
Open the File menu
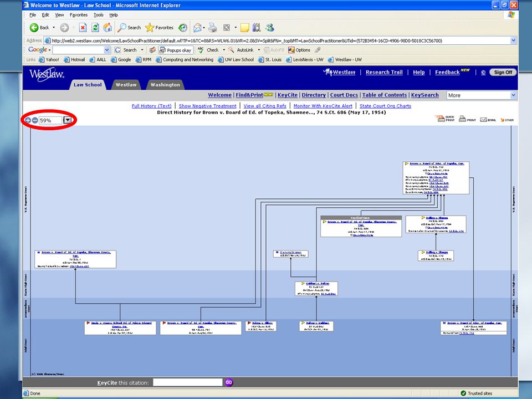pos(33,15)
